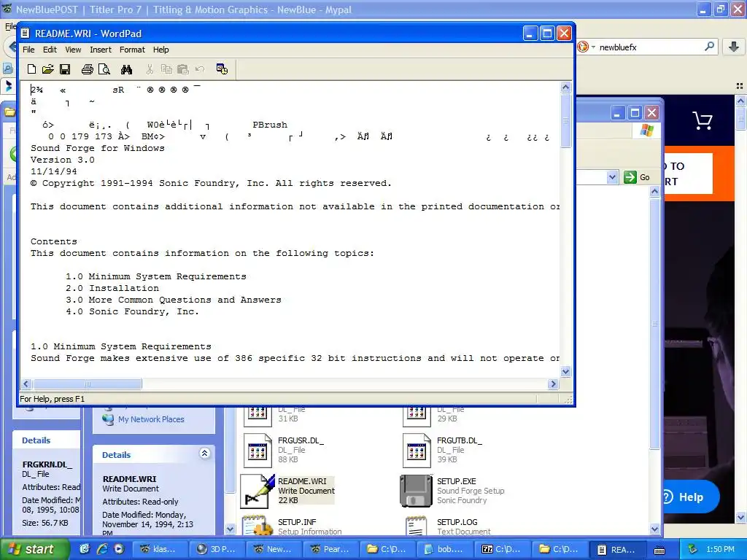The image size is (747, 560).
Task: Click Explorer sidebar scrollbar down arrow
Action: coord(230,529)
